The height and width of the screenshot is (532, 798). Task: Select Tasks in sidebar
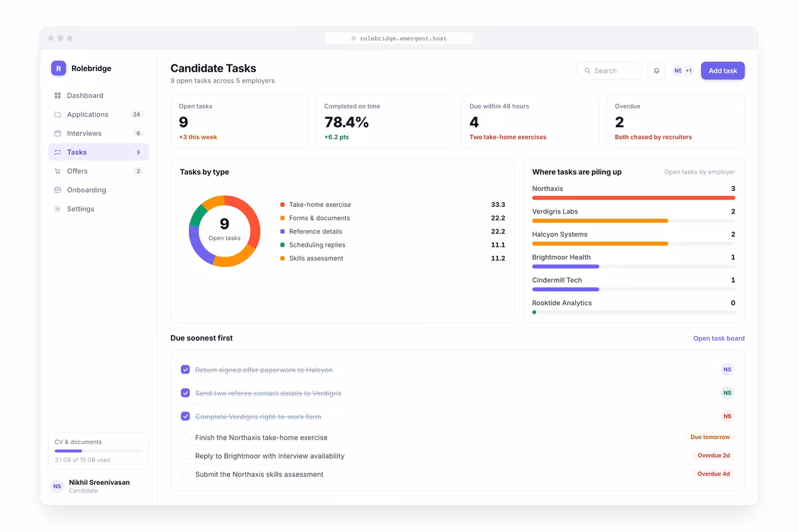coord(98,152)
